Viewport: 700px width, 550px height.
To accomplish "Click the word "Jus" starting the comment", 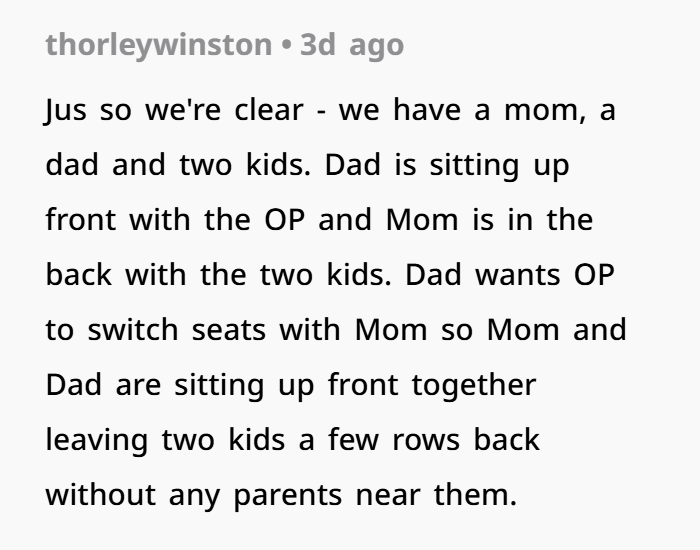I will click(64, 109).
